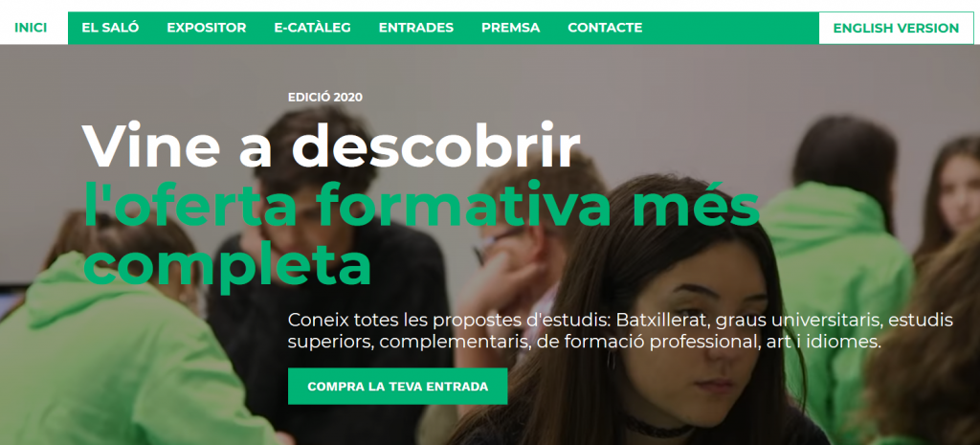Go to the CONTACTE page
The width and height of the screenshot is (980, 445).
[605, 28]
